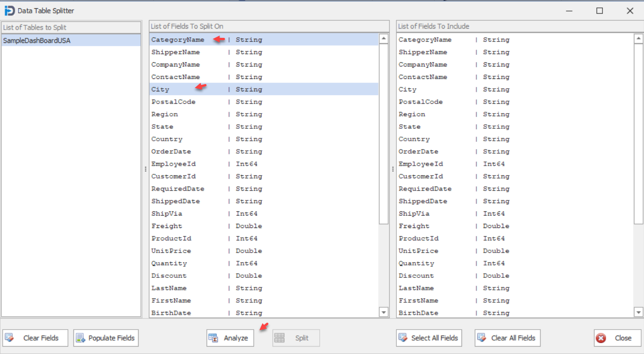Viewport: 644px width, 354px height.
Task: Click the splitter handle between field panels
Action: [x=392, y=168]
